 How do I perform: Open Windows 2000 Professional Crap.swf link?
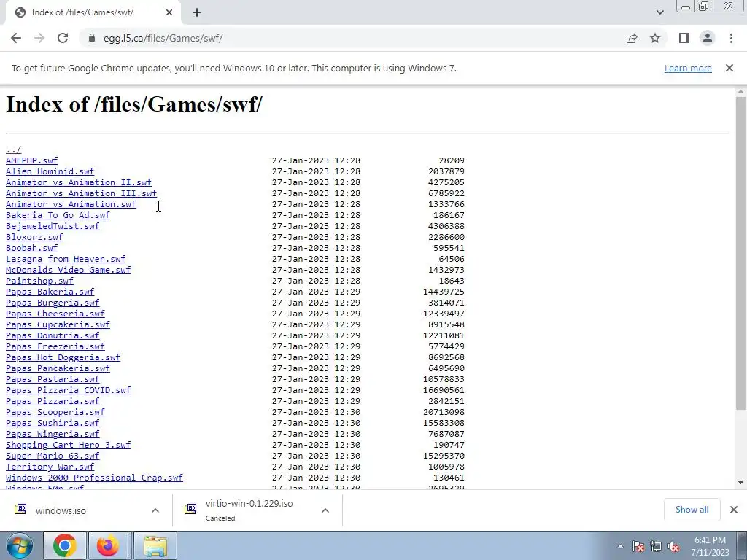[94, 478]
